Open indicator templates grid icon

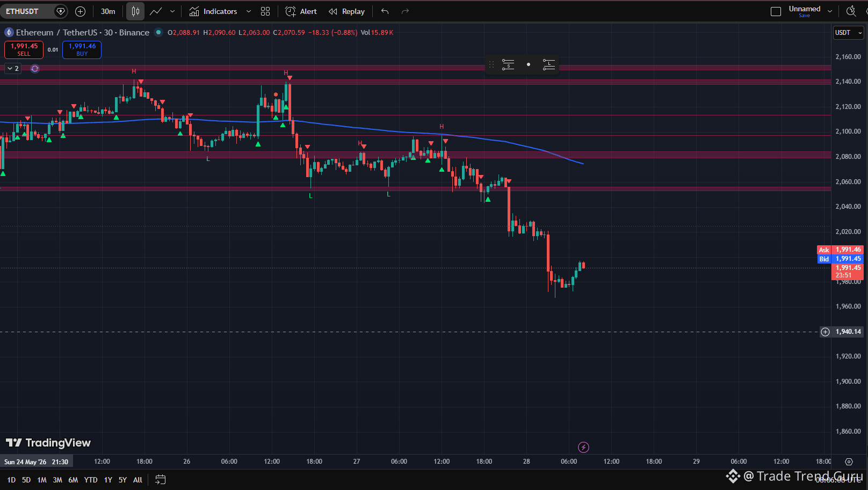265,11
